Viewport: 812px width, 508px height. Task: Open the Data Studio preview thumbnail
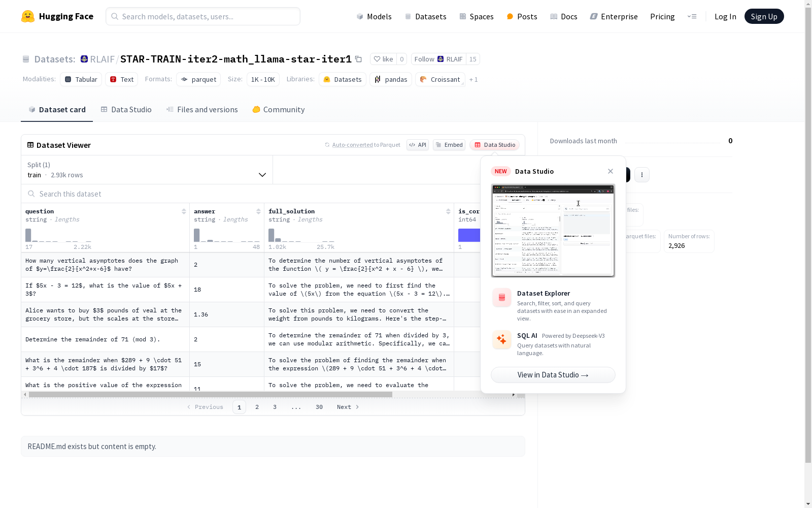tap(553, 231)
